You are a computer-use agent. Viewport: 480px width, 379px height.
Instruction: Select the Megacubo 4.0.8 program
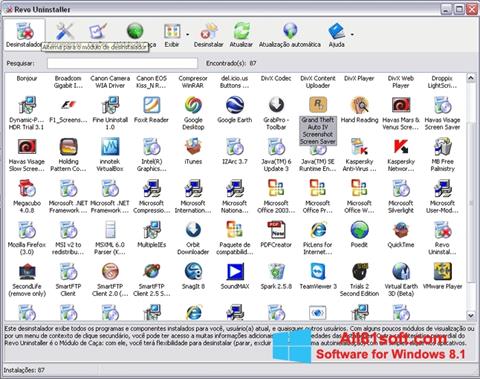point(27,196)
